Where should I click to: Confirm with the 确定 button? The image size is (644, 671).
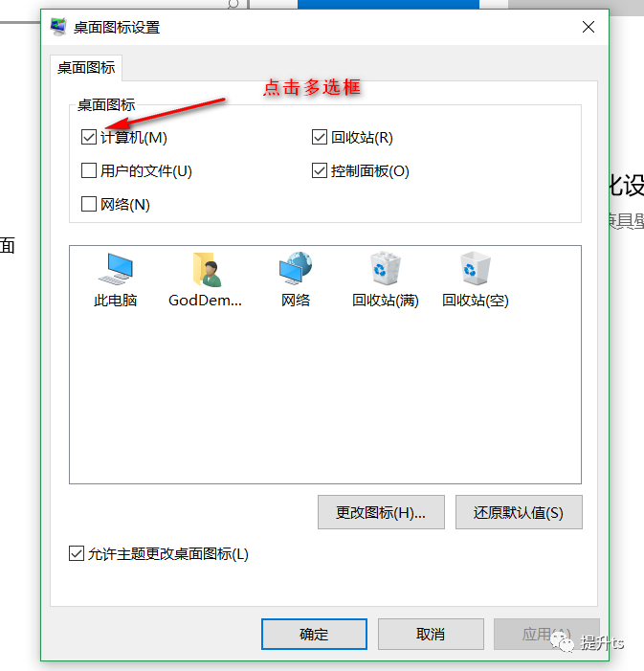(314, 634)
